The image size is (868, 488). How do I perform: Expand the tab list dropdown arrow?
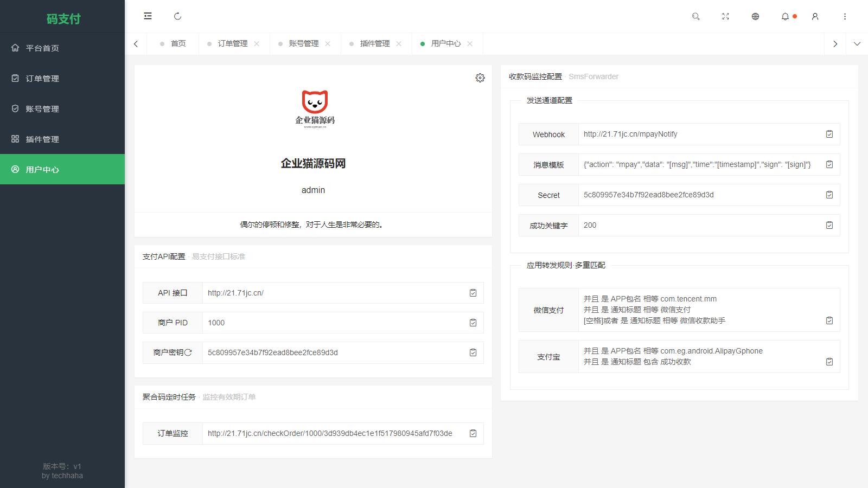[857, 43]
